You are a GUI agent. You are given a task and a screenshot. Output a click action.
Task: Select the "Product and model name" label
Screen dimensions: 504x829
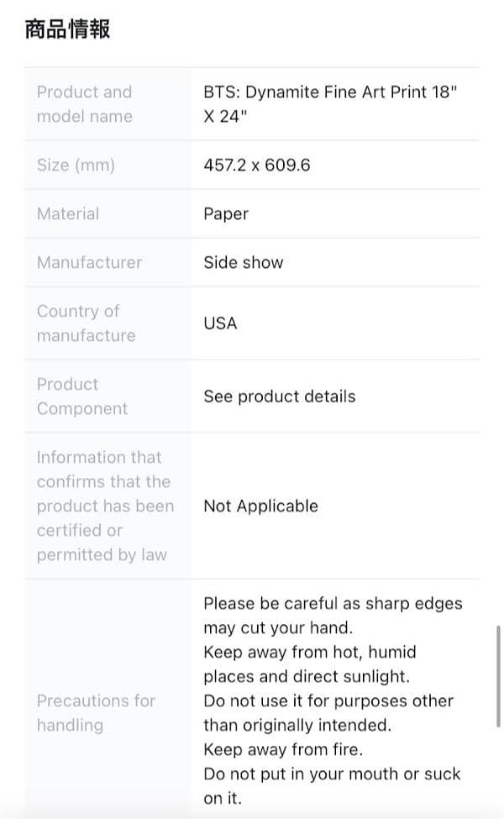[84, 104]
